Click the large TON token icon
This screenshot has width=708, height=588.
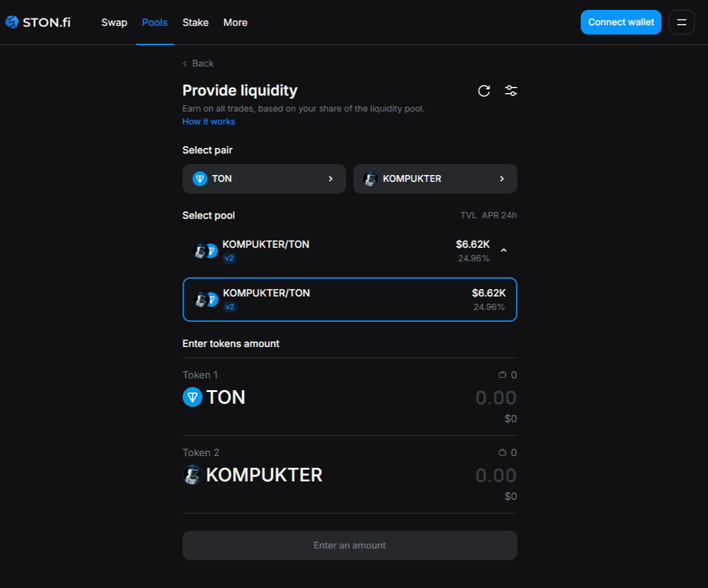click(192, 397)
